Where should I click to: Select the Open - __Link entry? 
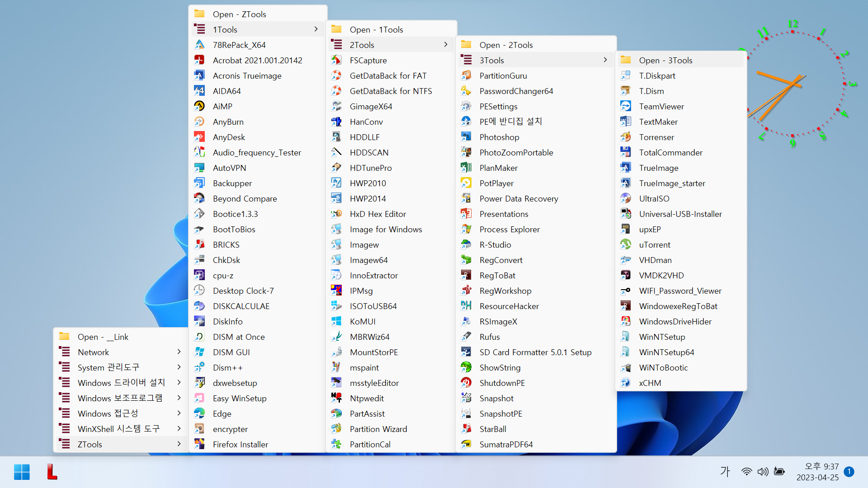pyautogui.click(x=121, y=337)
